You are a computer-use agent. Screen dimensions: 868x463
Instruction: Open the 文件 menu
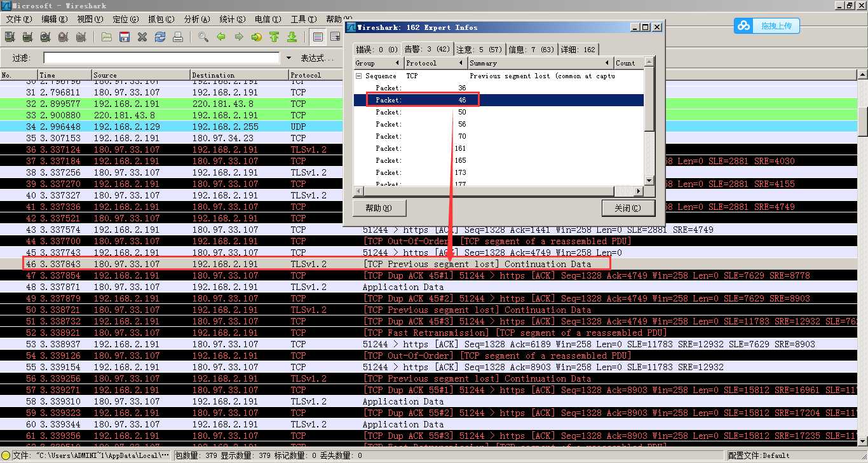coord(18,19)
